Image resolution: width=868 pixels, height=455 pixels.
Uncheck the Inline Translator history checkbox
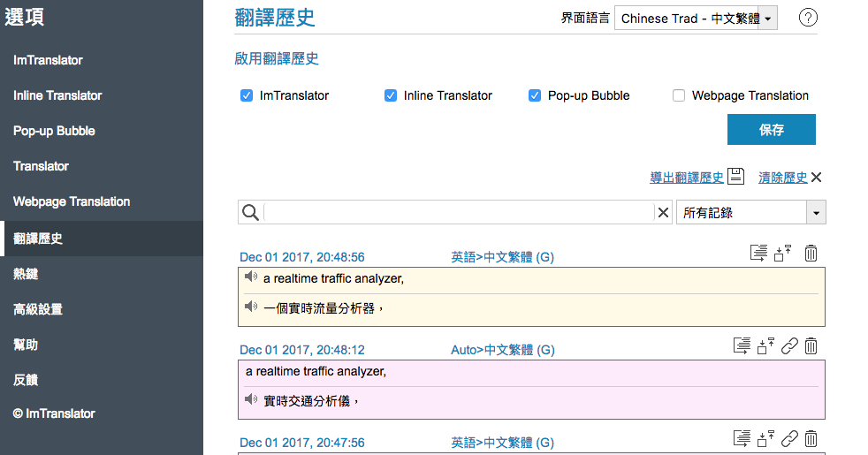(x=391, y=95)
